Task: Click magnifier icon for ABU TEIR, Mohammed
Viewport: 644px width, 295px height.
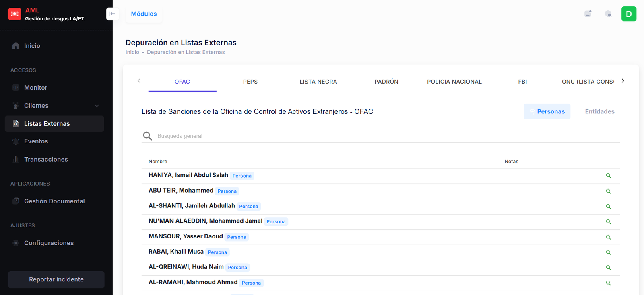Action: click(x=608, y=191)
